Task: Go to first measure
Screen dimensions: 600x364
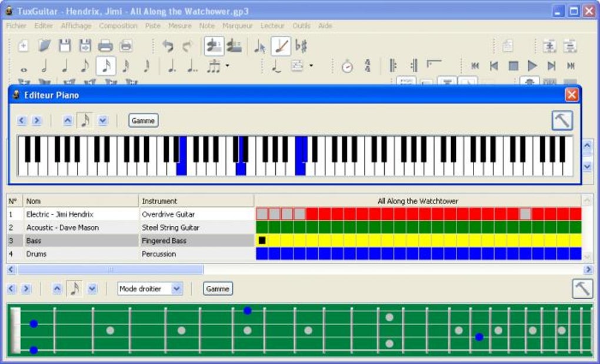Action: tap(475, 66)
